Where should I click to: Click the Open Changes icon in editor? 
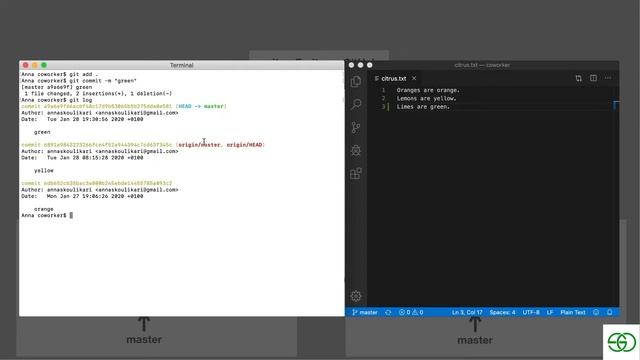click(578, 78)
